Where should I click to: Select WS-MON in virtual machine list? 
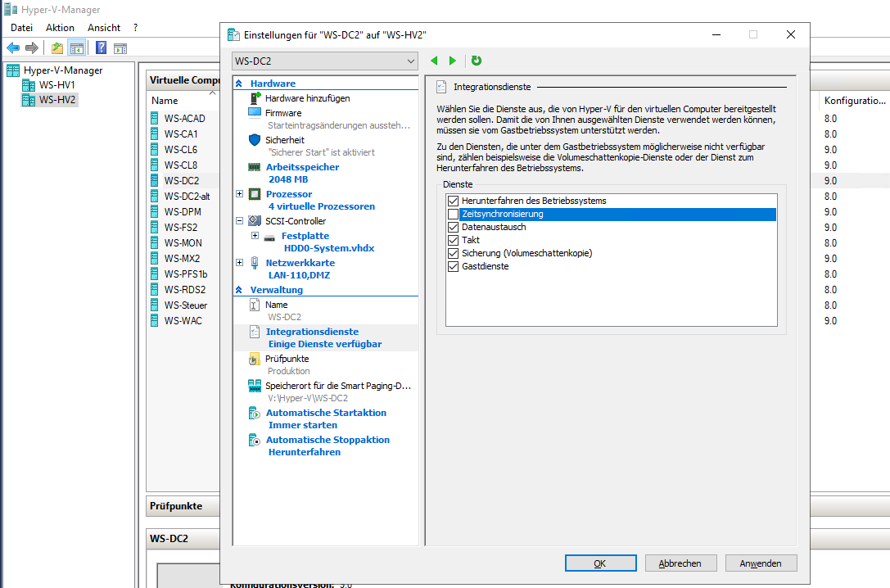(183, 243)
